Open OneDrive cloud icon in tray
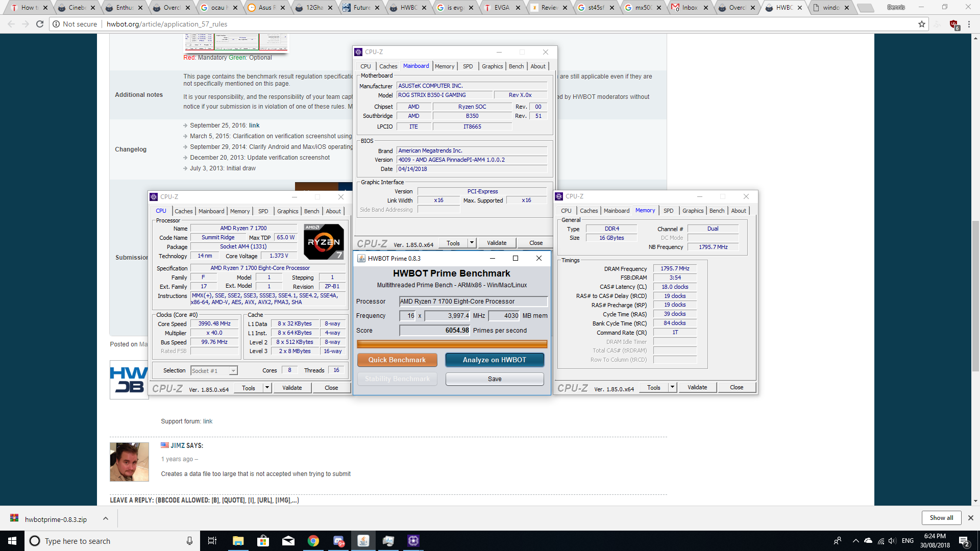980x551 pixels. (868, 541)
